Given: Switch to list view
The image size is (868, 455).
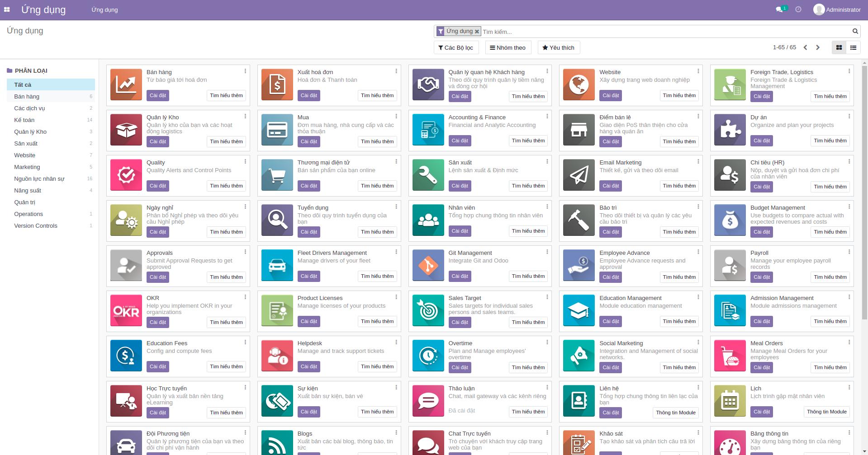Looking at the screenshot, I should (853, 47).
